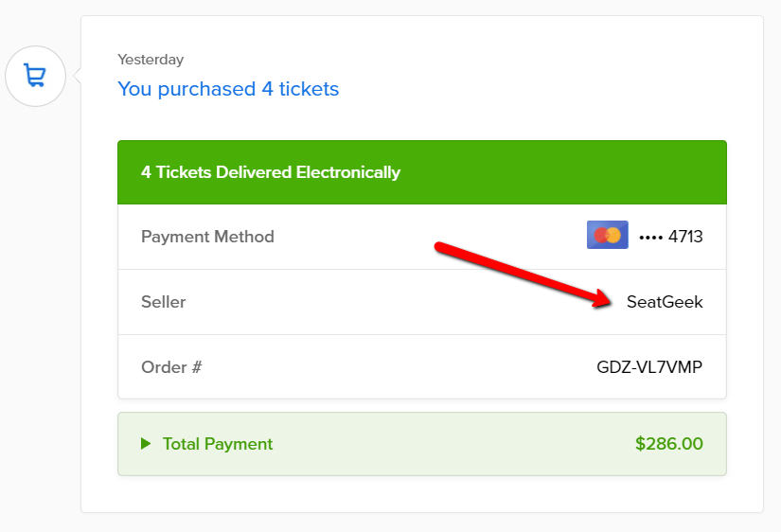781x532 pixels.
Task: Open the You purchased 4 tickets link
Action: [228, 89]
